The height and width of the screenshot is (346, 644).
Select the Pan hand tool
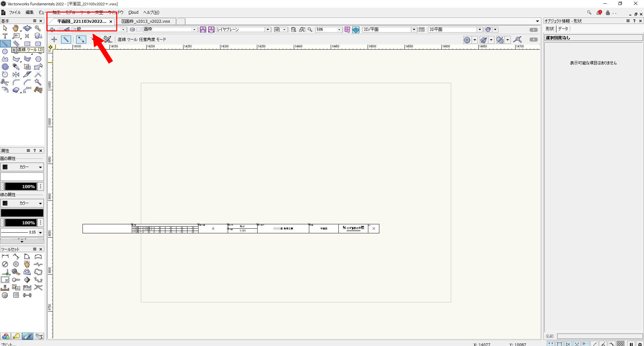pos(16,28)
